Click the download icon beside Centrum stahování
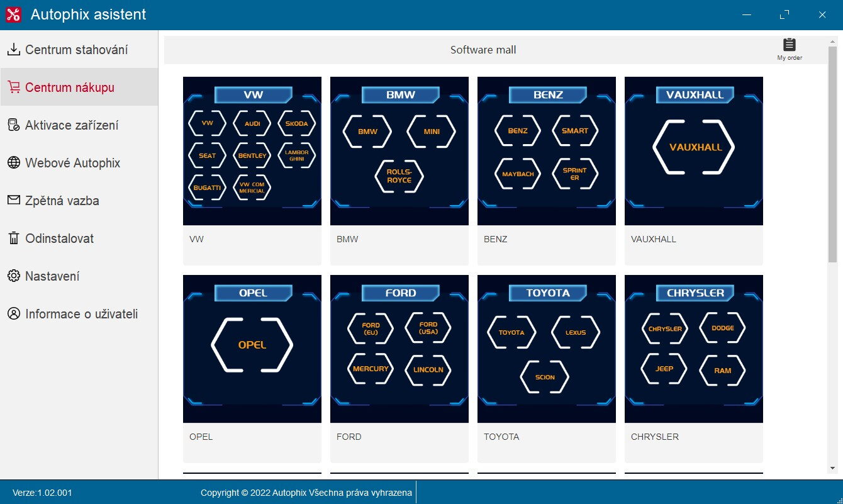Screen dimensions: 843x504 pos(13,50)
